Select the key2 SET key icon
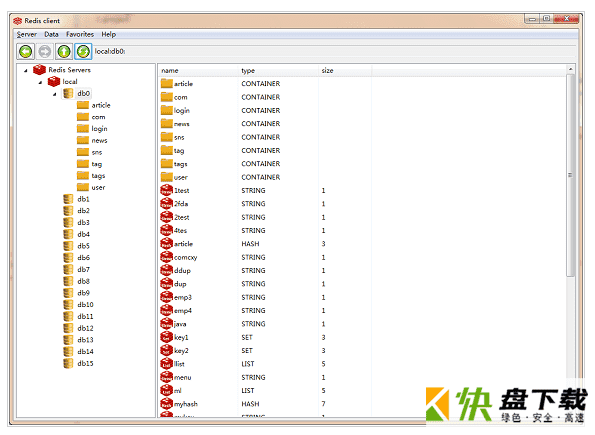 pyautogui.click(x=167, y=350)
